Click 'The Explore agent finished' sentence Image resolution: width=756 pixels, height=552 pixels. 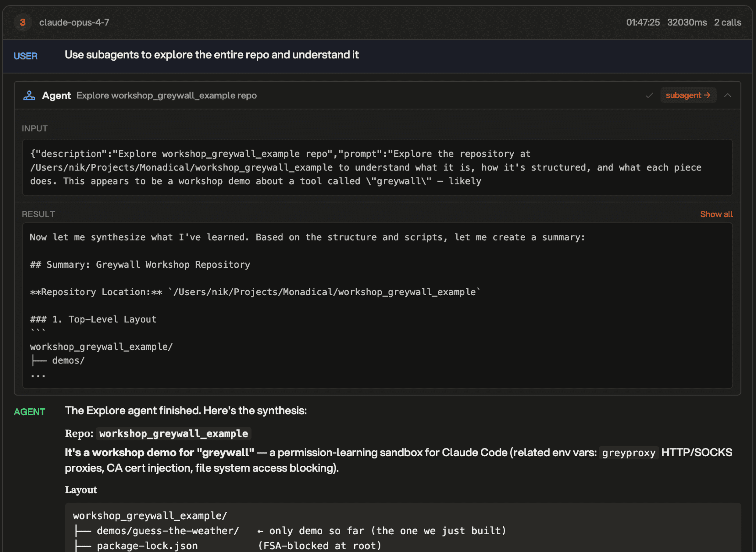186,411
